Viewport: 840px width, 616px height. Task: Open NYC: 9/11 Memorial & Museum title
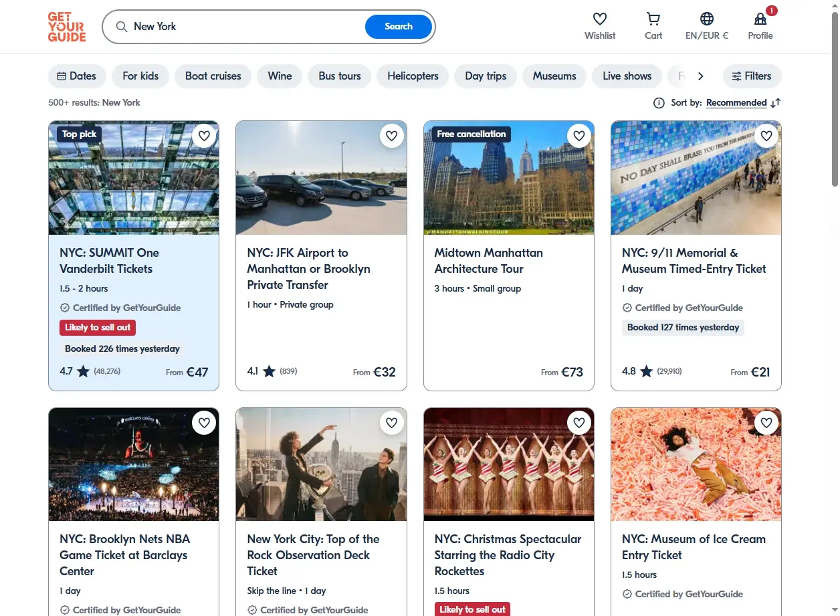point(694,261)
